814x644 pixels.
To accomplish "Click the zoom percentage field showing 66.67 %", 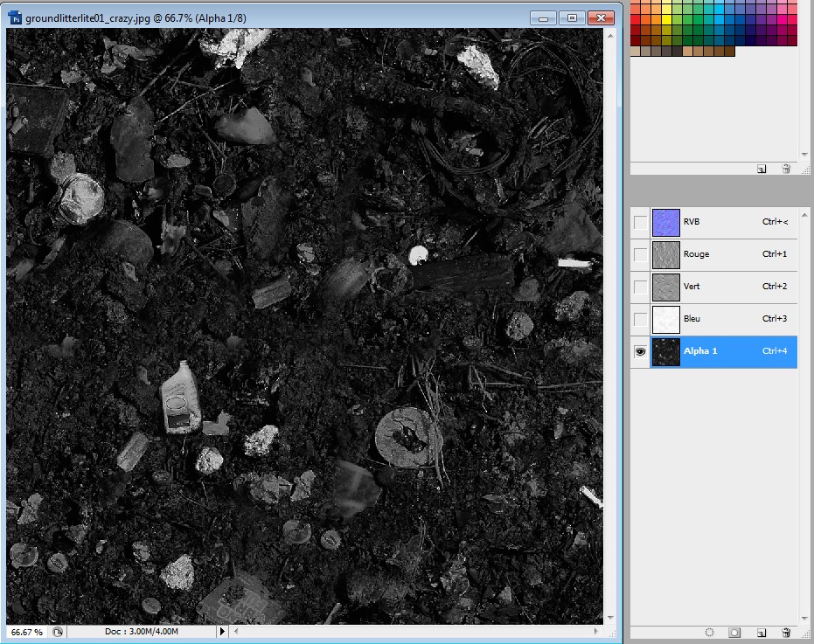I will click(x=27, y=632).
